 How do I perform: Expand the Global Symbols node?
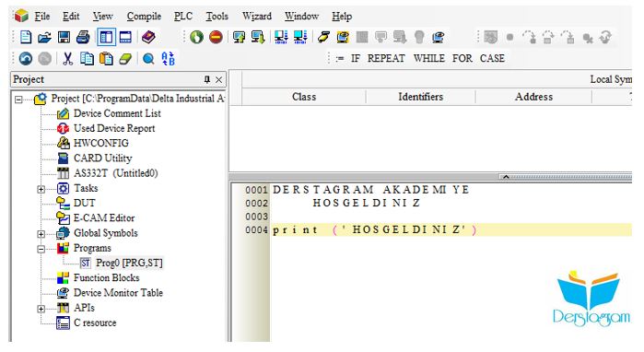click(x=41, y=234)
